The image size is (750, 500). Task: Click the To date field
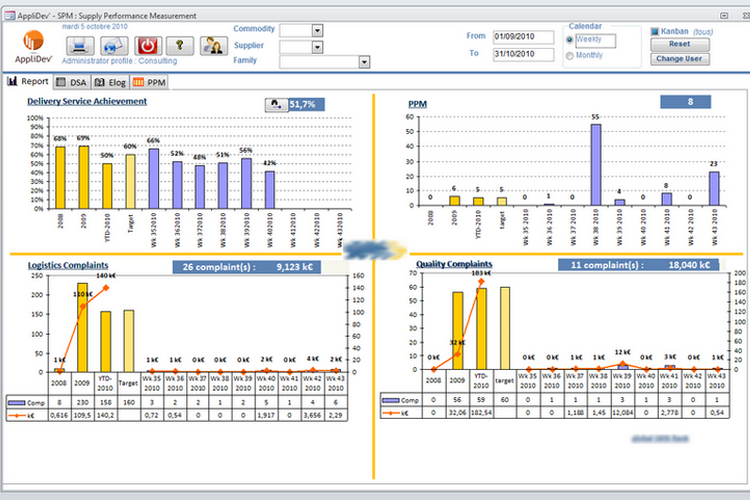pyautogui.click(x=524, y=54)
